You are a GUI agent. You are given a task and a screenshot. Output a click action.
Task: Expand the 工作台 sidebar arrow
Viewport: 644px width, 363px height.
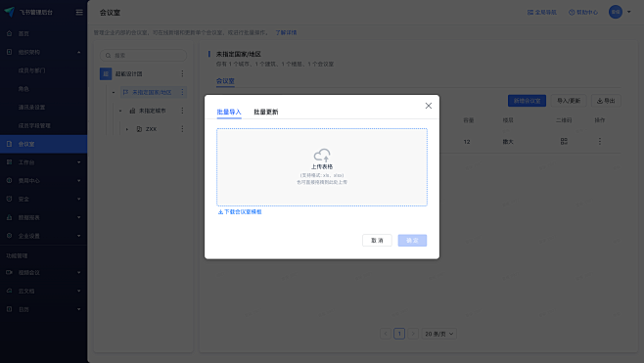pos(79,162)
